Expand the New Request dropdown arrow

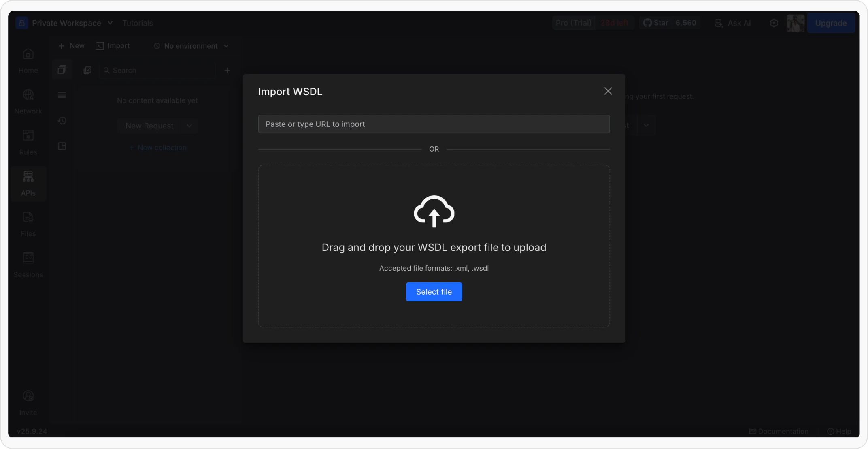click(189, 126)
